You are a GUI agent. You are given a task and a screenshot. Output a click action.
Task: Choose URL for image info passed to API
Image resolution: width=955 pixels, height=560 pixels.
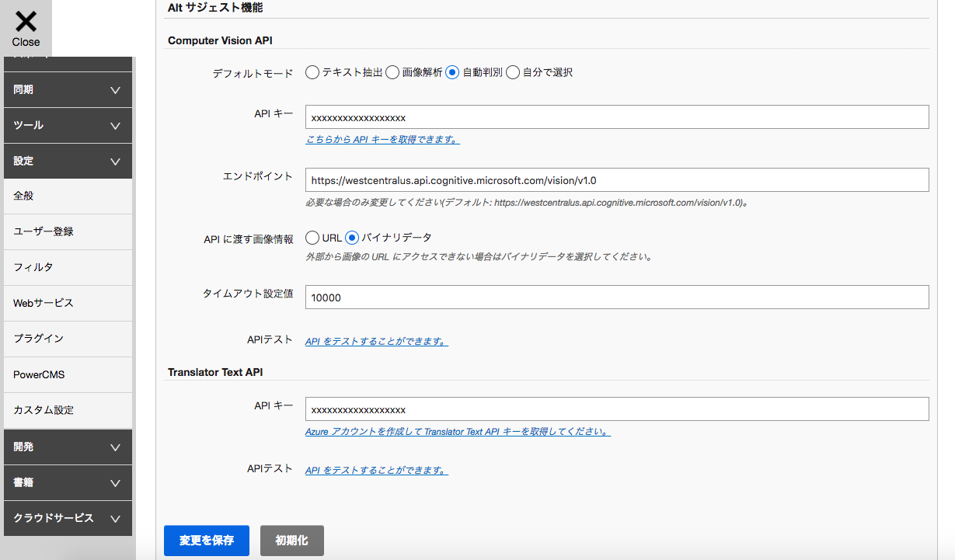(312, 238)
